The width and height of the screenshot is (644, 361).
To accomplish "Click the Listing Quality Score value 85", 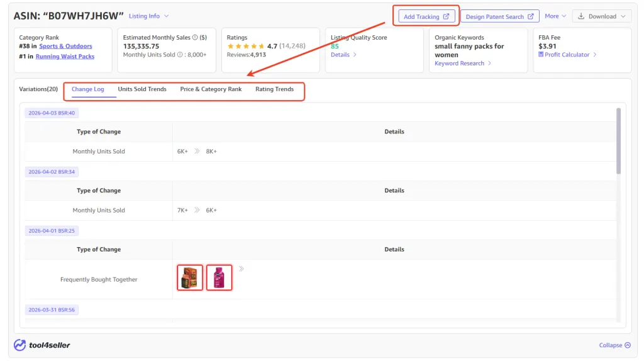I will tap(335, 46).
